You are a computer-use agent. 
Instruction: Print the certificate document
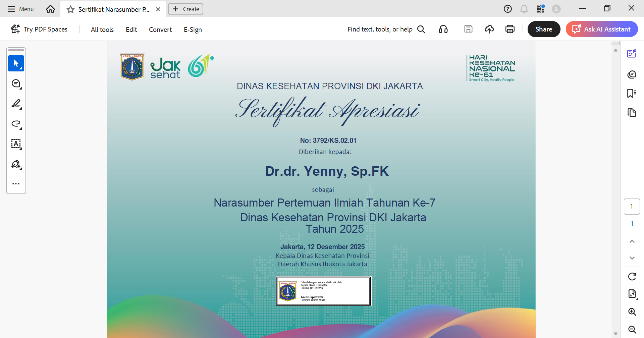point(510,30)
